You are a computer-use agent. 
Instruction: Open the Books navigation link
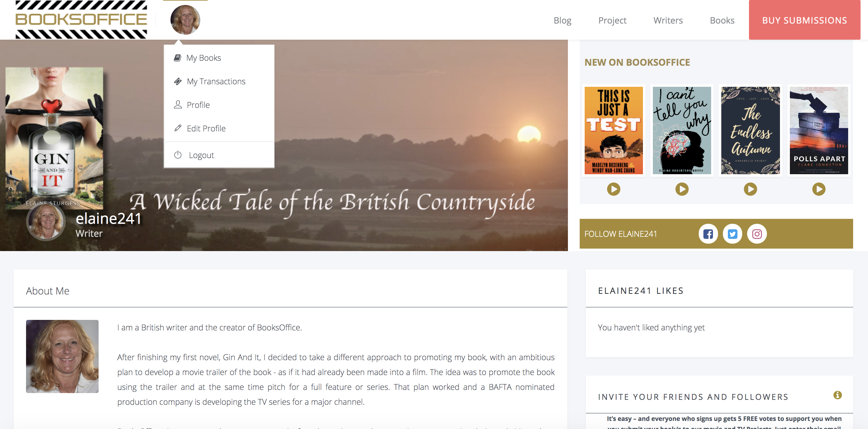click(722, 20)
